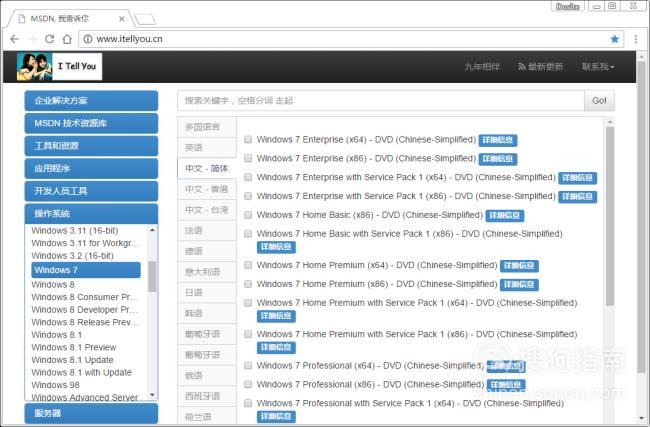Viewport: 650px width, 427px height.
Task: Click the page scrollbar down arrow
Action: click(642, 419)
